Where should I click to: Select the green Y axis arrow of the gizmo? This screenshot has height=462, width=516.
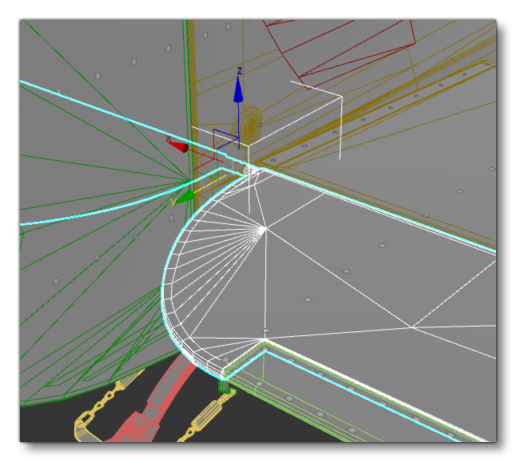click(185, 197)
